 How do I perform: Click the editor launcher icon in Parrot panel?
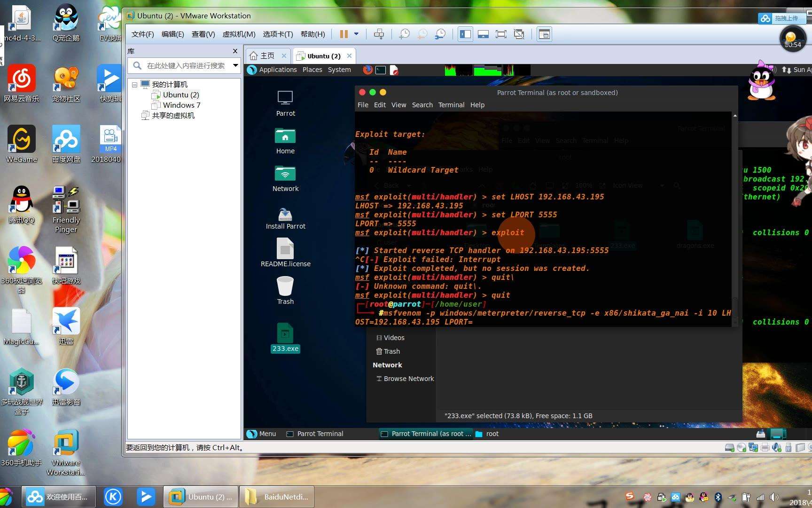click(394, 70)
